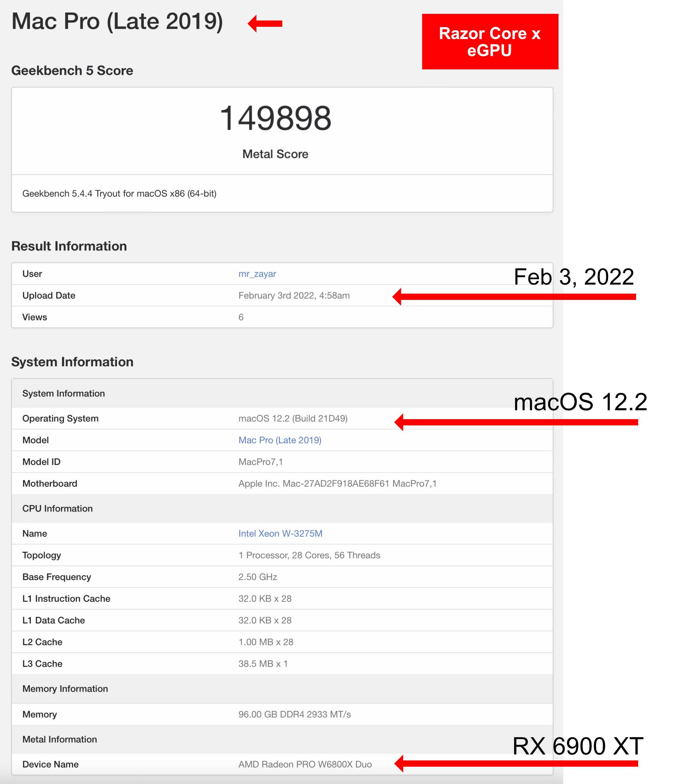Image resolution: width=688 pixels, height=784 pixels.
Task: Click the Mac Pro (Late 2019) page title
Action: click(117, 21)
